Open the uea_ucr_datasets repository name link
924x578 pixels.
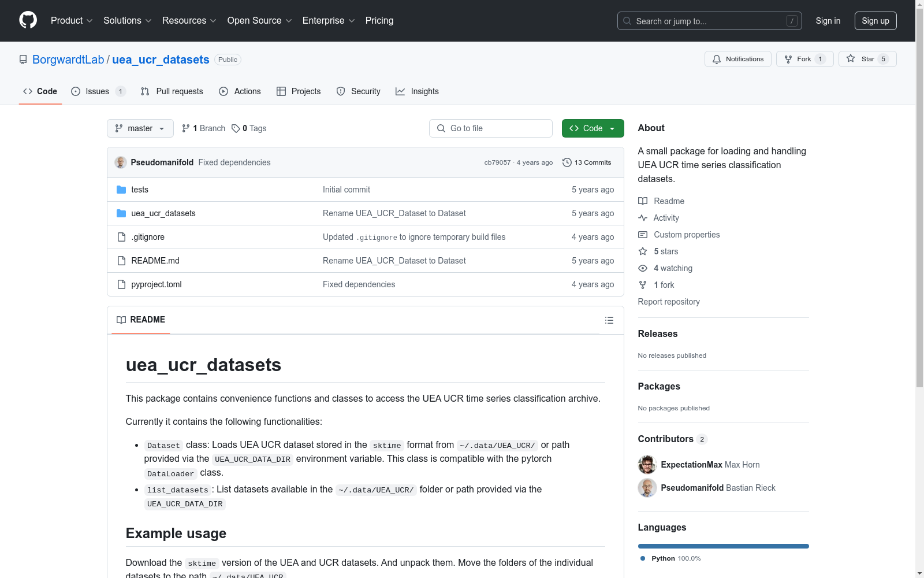(161, 60)
